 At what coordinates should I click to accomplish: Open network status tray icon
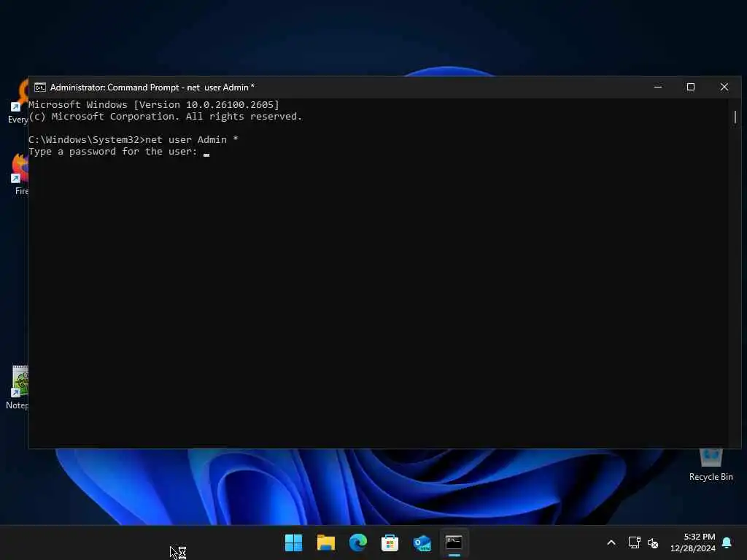pos(634,542)
